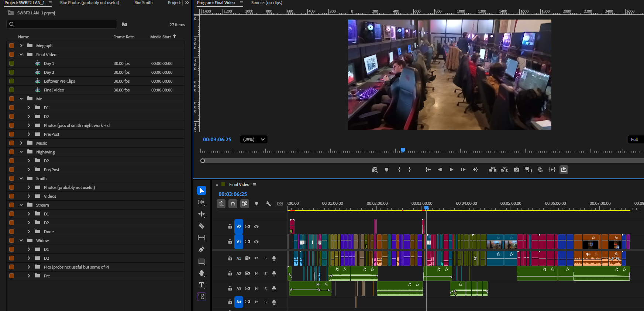Select the Type tool
The height and width of the screenshot is (311, 644).
pos(202,285)
